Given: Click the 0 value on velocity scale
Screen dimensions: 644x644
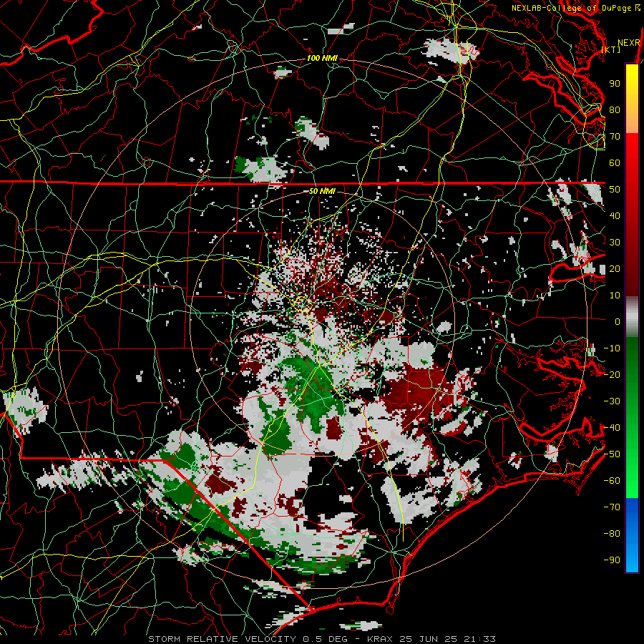Looking at the screenshot, I should (x=618, y=321).
